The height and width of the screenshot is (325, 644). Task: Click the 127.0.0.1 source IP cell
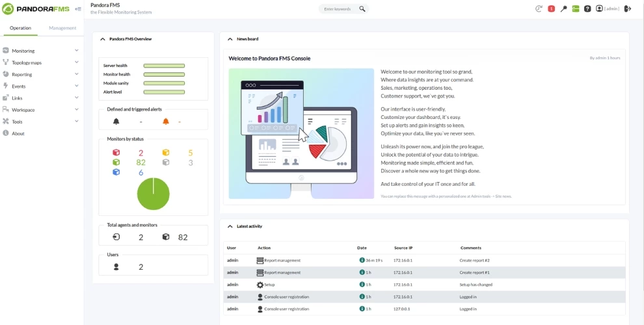tap(403, 309)
